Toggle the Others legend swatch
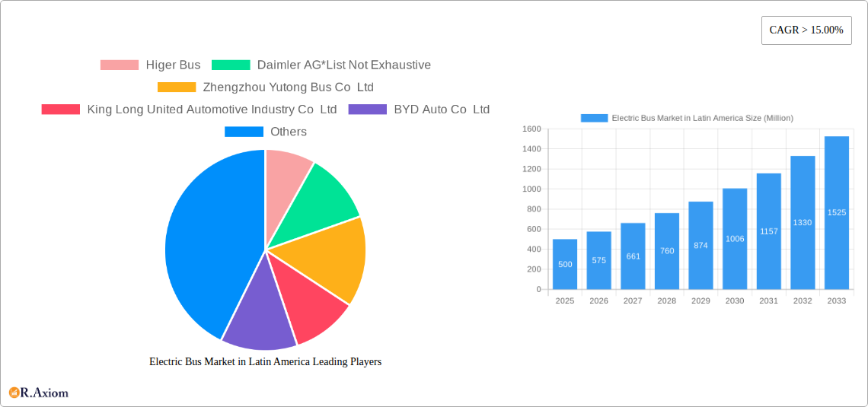This screenshot has width=868, height=407. 244,132
